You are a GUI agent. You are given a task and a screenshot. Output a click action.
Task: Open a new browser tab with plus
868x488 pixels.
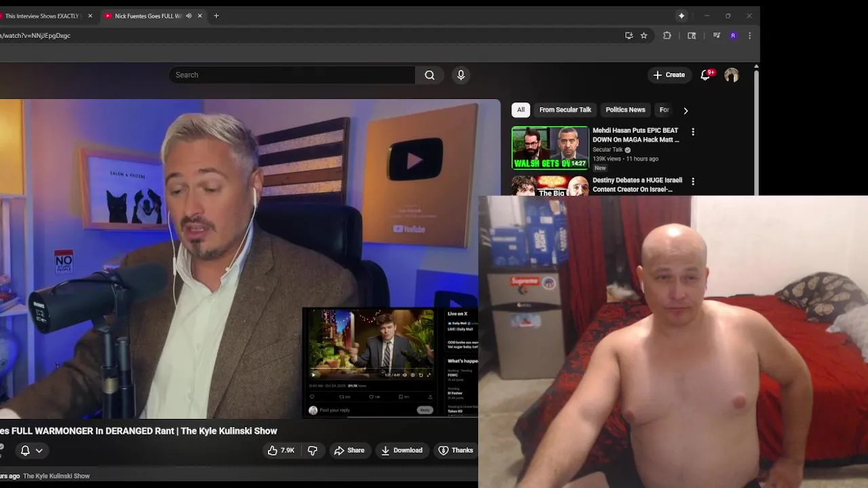pyautogui.click(x=216, y=16)
